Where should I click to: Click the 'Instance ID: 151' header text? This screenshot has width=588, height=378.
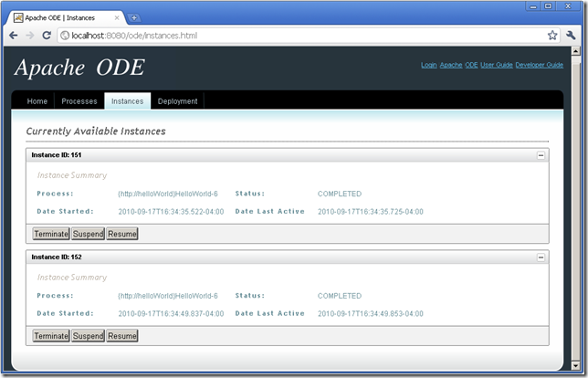(57, 155)
